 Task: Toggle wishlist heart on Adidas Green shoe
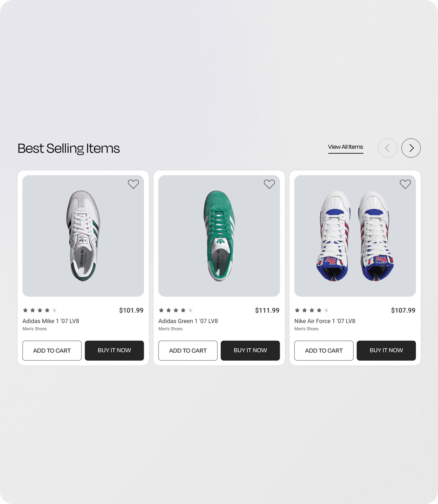(x=269, y=184)
